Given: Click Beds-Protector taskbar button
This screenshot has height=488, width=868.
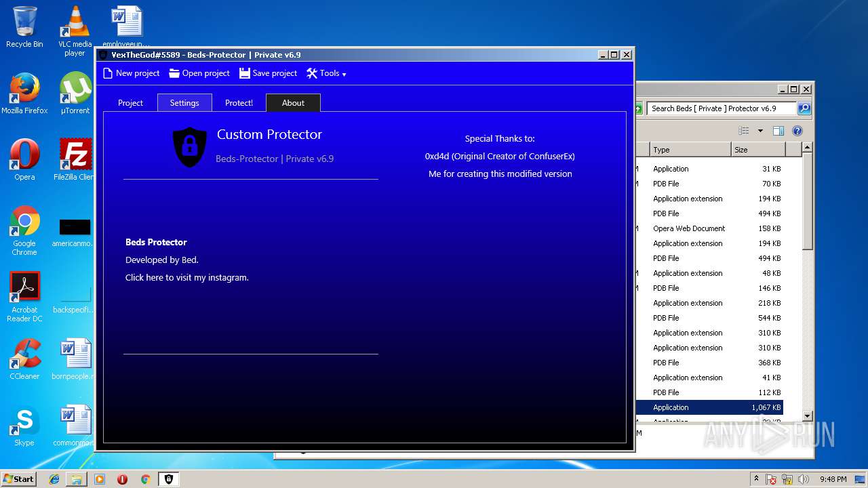Looking at the screenshot, I should 169,479.
